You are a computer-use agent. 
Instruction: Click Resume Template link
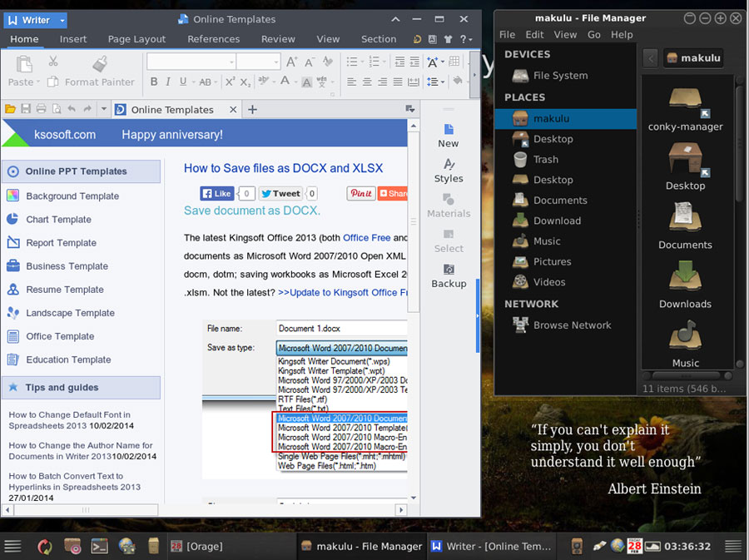pos(64,290)
